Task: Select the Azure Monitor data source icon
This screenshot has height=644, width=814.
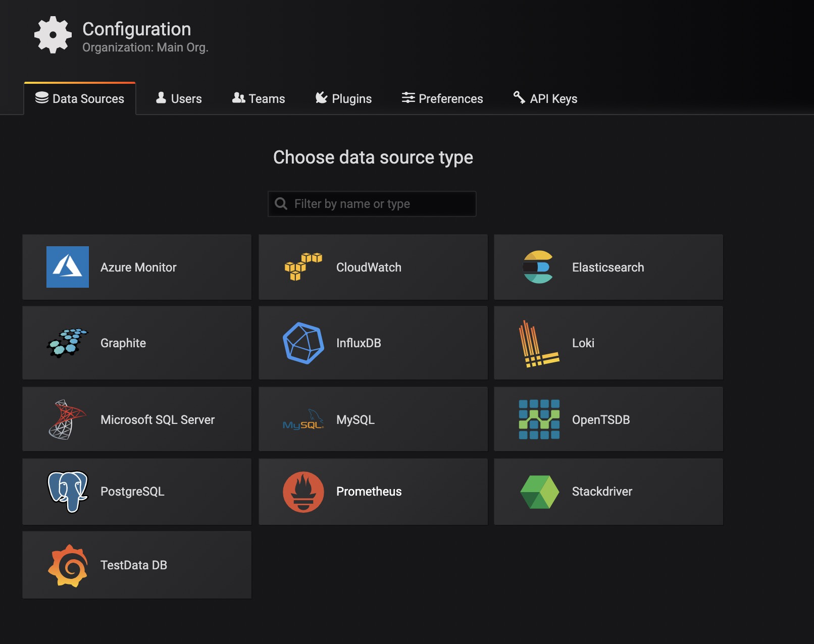Action: [68, 267]
